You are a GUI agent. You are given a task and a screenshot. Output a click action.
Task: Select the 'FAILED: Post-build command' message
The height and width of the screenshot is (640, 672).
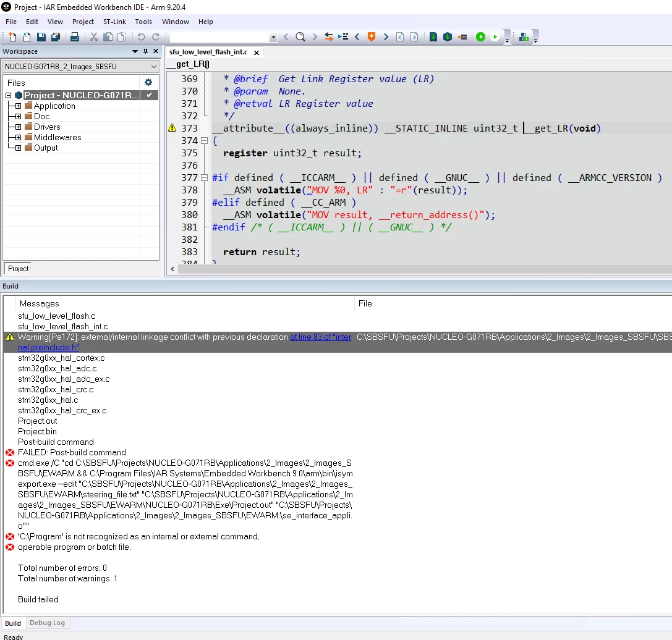(x=72, y=452)
